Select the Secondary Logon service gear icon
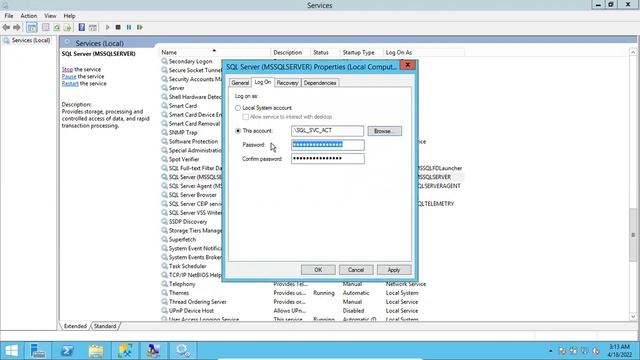 point(164,61)
